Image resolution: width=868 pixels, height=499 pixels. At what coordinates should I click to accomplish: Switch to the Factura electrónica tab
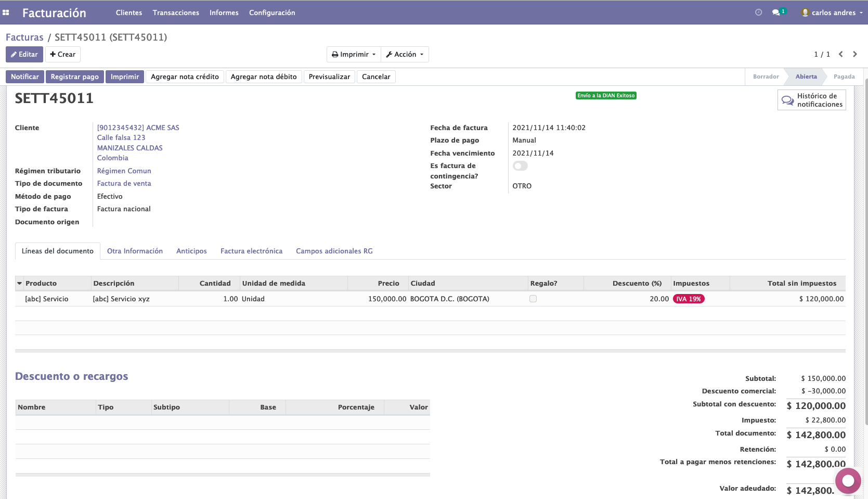tap(251, 251)
